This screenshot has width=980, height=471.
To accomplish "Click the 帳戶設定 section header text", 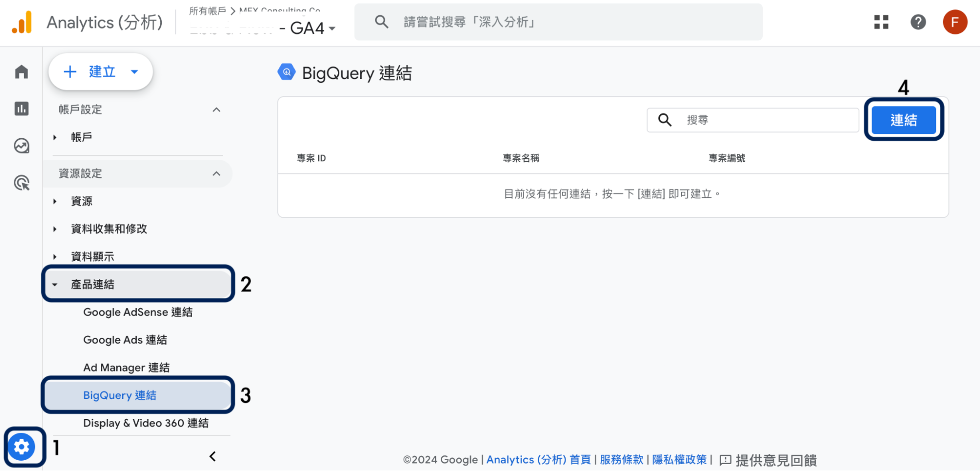I will click(80, 110).
